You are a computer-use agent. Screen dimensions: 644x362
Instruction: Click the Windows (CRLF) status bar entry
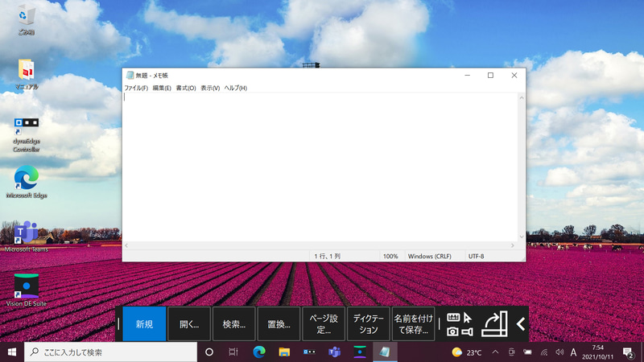coord(430,256)
